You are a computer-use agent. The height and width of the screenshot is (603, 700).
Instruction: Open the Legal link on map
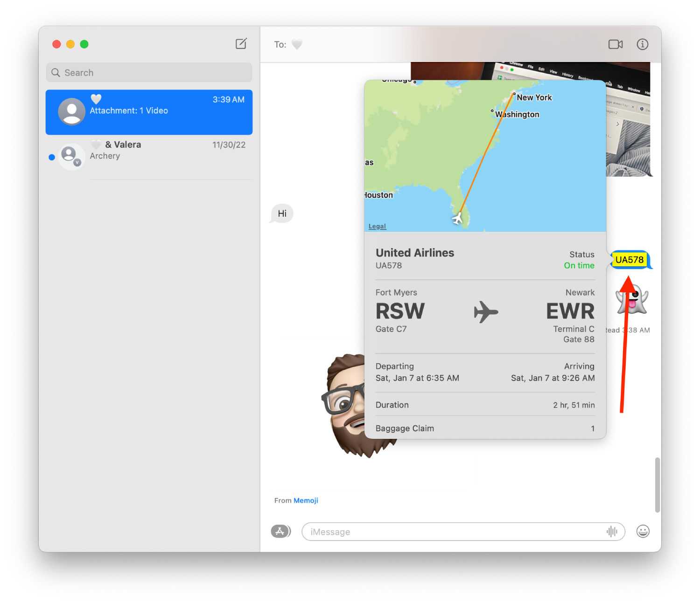tap(377, 226)
